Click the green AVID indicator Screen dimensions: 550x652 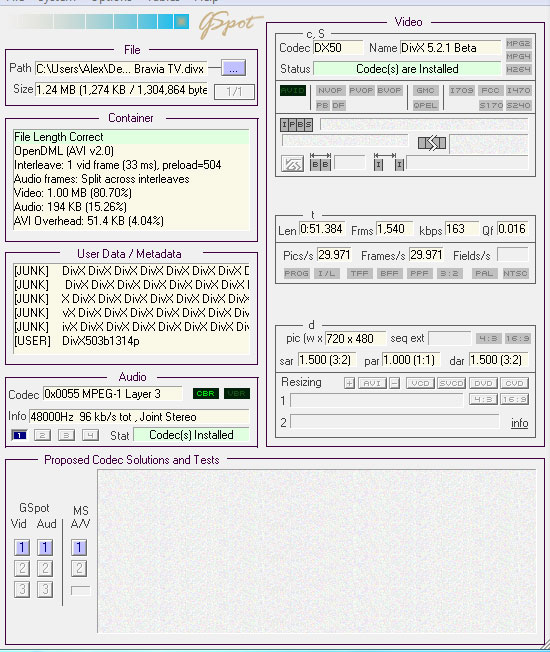coord(293,90)
